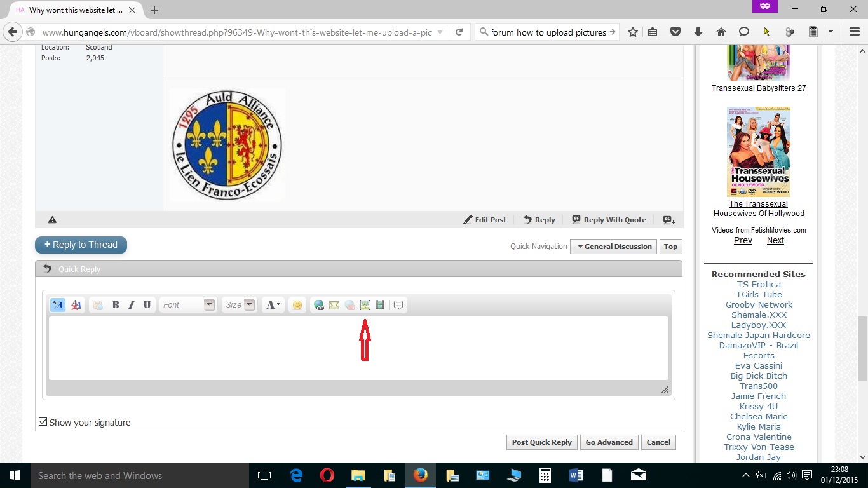This screenshot has height=488, width=868.
Task: Click the yellow cursor arrow extension icon
Action: 767,32
